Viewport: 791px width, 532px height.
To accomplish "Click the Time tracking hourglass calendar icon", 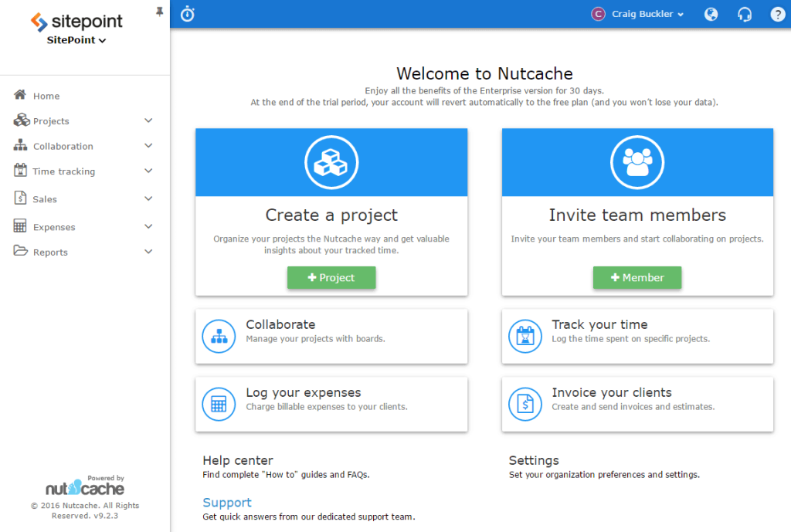I will point(20,170).
